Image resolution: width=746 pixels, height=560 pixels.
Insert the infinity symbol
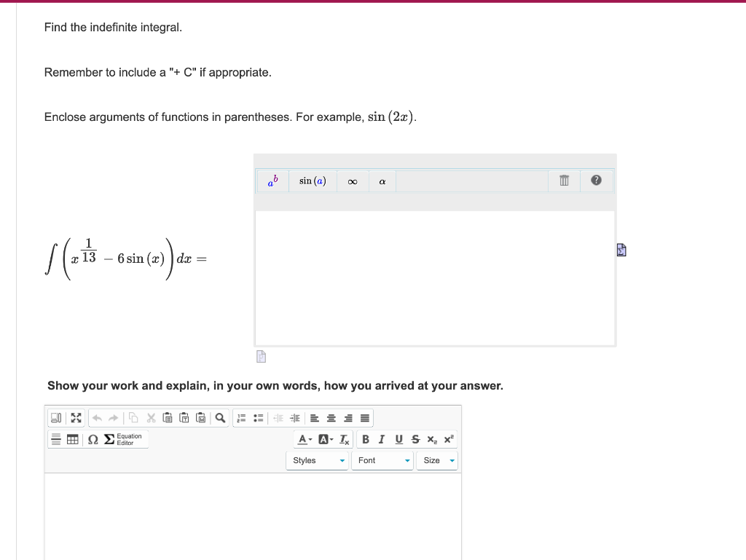(x=353, y=181)
